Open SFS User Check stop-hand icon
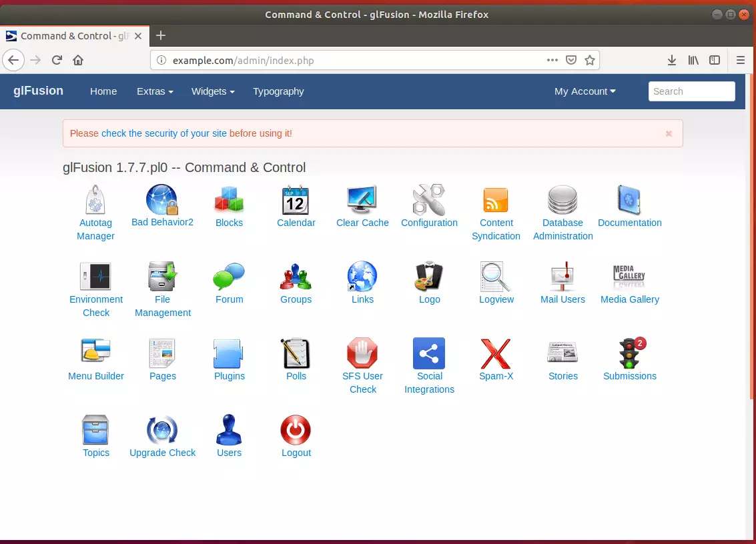Viewport: 756px width, 544px height. point(362,353)
